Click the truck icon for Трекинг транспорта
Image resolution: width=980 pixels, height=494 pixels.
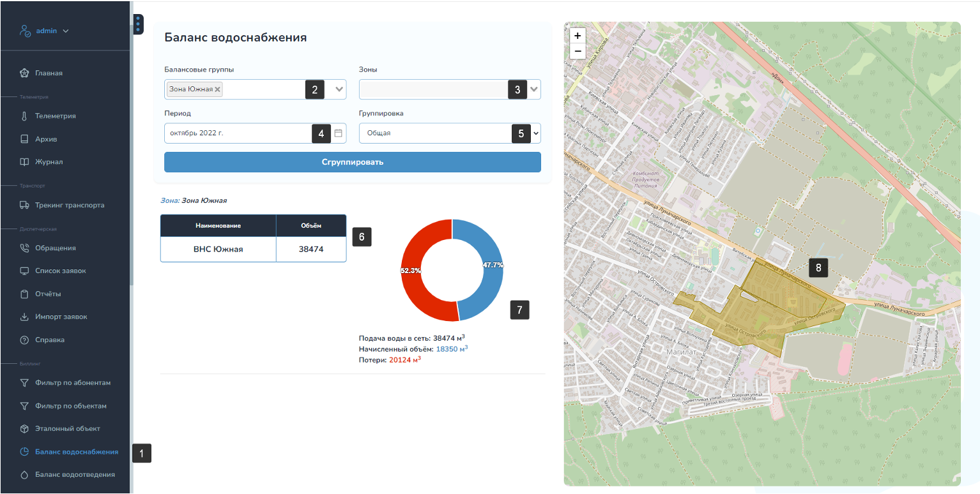pos(24,206)
